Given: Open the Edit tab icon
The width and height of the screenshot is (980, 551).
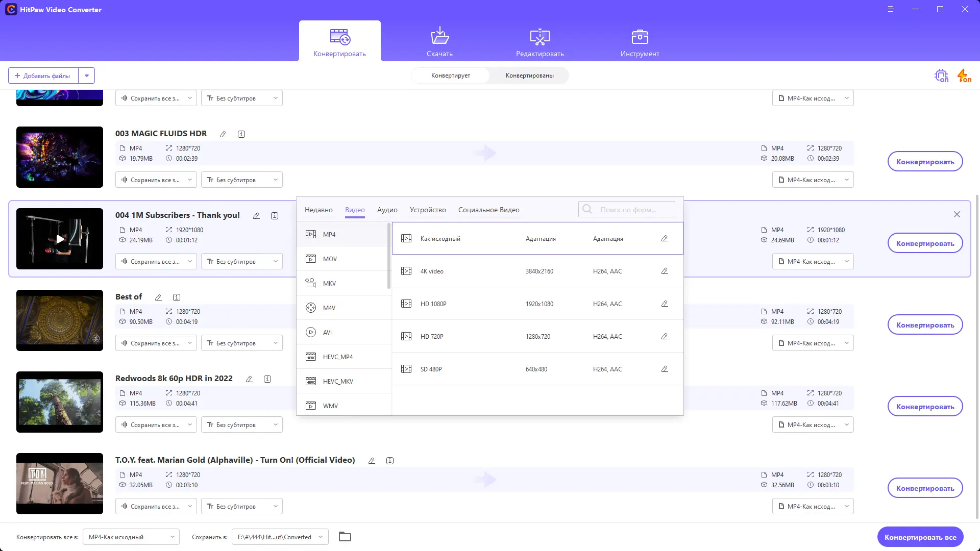Looking at the screenshot, I should click(540, 37).
